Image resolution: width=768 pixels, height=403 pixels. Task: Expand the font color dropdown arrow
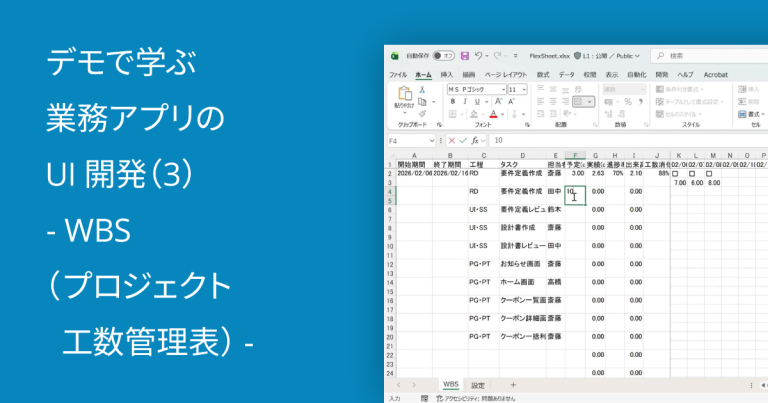pos(503,114)
